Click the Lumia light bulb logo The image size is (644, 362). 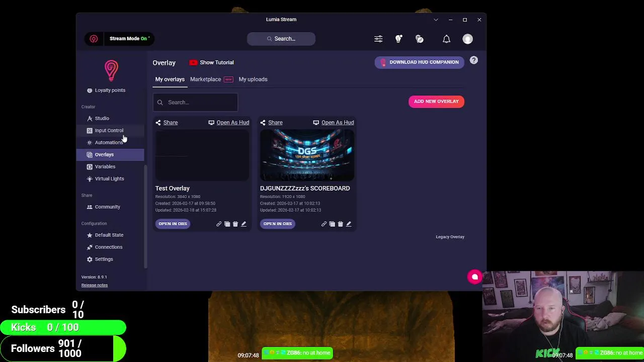click(x=111, y=70)
